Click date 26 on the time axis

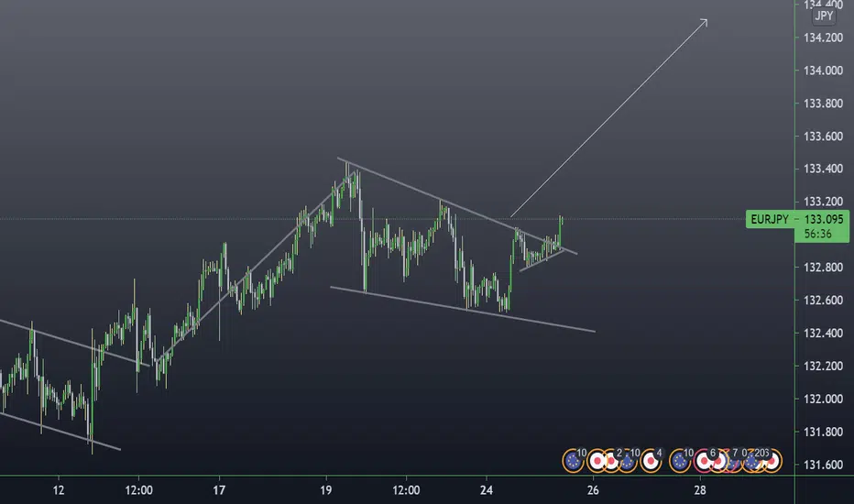[x=593, y=490]
